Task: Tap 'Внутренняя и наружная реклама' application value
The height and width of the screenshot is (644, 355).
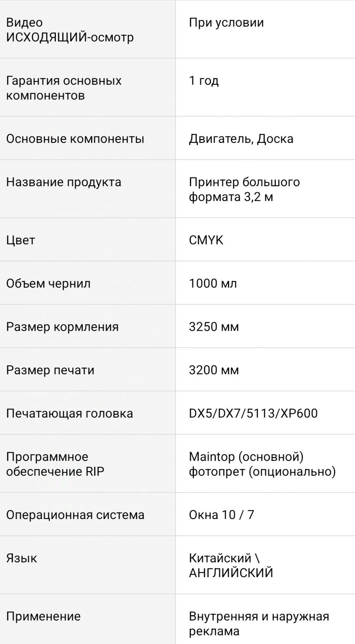Action: 259,623
